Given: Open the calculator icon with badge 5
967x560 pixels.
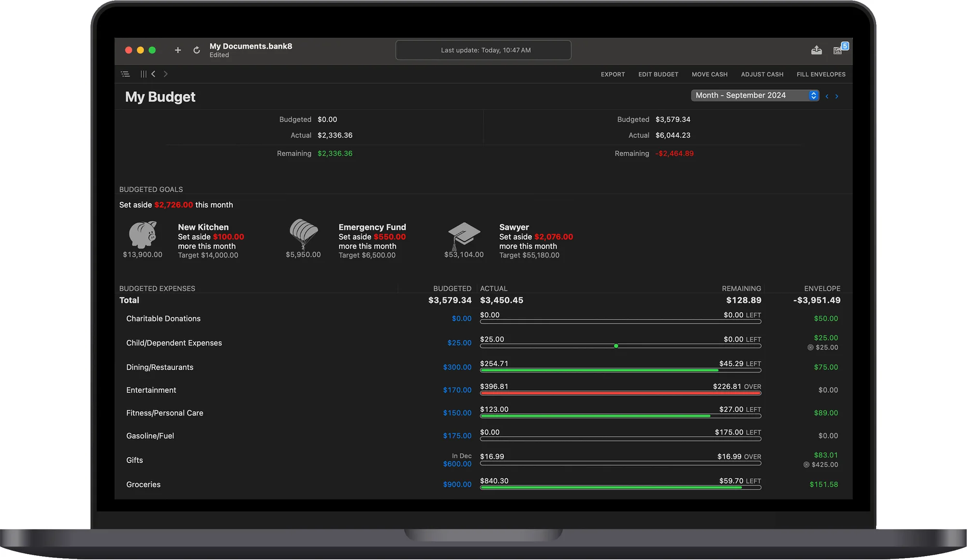Looking at the screenshot, I should (x=840, y=49).
